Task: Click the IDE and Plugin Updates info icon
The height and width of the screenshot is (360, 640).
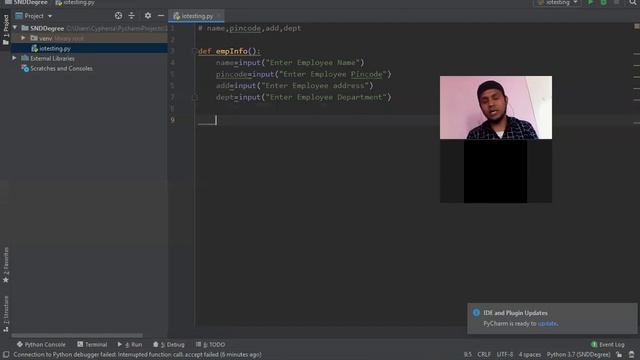Action: pos(476,313)
